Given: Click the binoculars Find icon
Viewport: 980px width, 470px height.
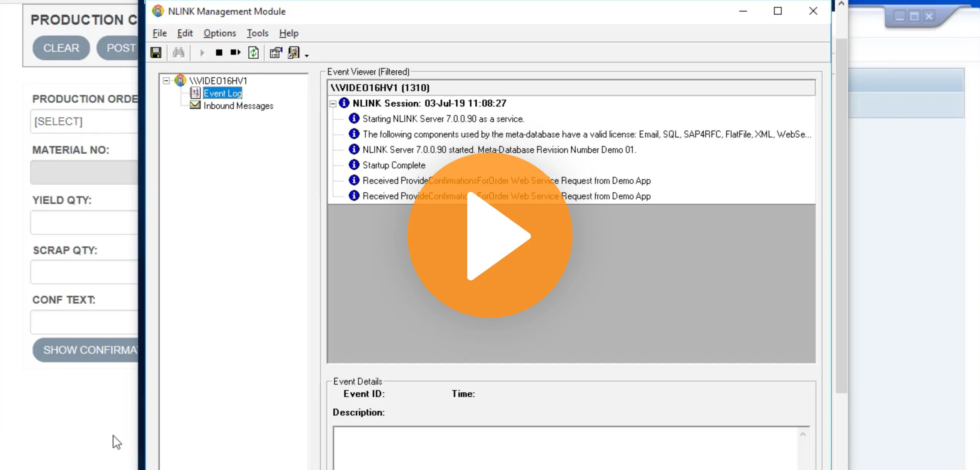Looking at the screenshot, I should (178, 53).
